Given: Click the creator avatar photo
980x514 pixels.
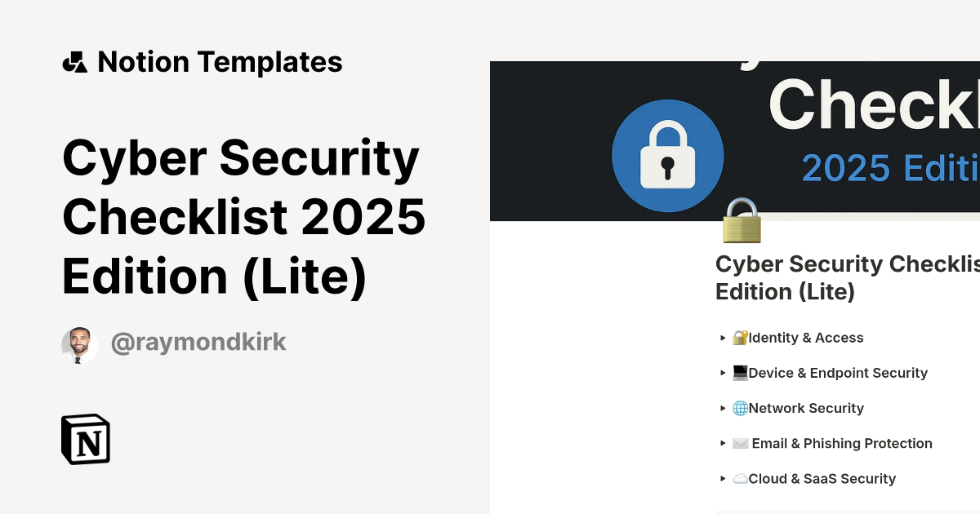Looking at the screenshot, I should point(78,343).
